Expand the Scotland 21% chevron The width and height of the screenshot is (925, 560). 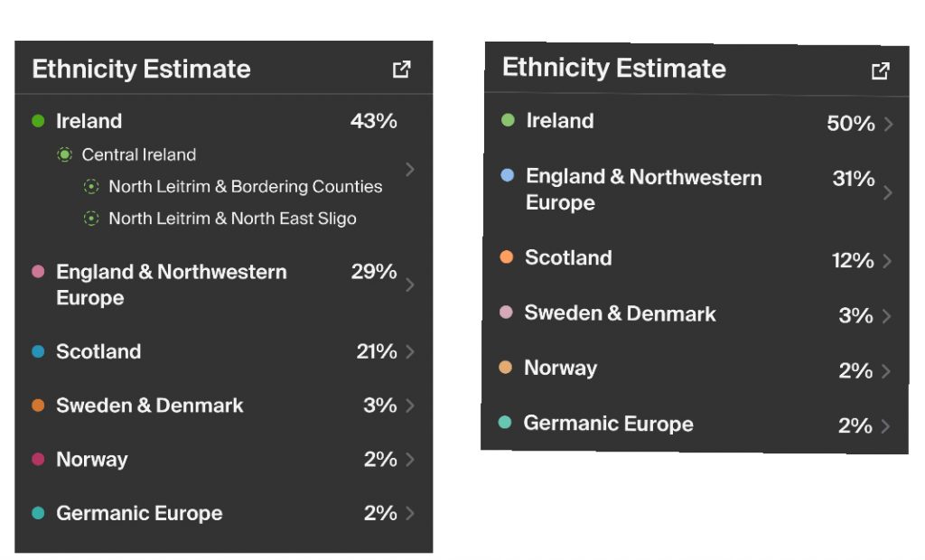(x=411, y=352)
